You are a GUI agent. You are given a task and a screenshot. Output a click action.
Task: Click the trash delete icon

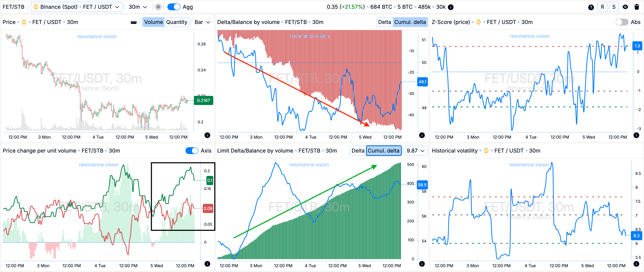(637, 7)
